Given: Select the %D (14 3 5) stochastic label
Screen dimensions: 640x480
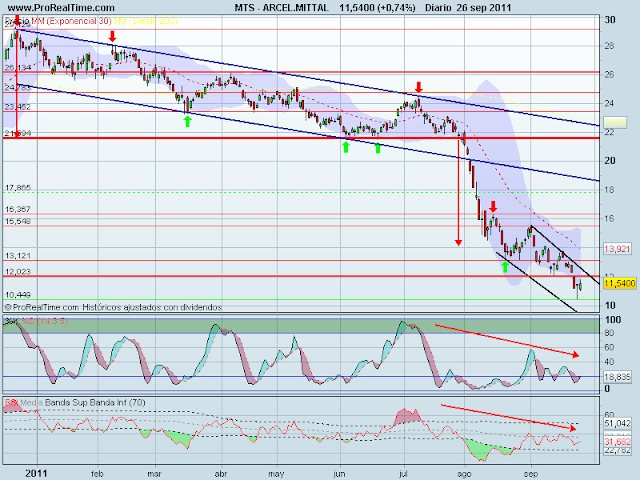Looking at the screenshot, I should pyautogui.click(x=44, y=321).
